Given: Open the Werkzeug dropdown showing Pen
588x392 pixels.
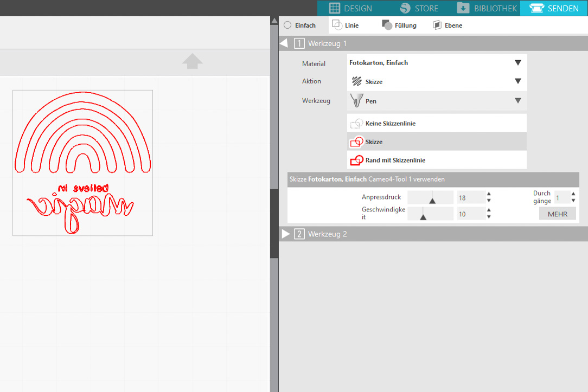Looking at the screenshot, I should (x=436, y=101).
